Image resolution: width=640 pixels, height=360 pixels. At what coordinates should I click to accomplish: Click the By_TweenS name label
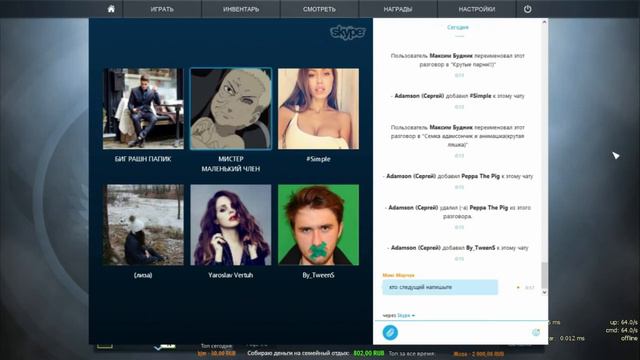point(318,276)
